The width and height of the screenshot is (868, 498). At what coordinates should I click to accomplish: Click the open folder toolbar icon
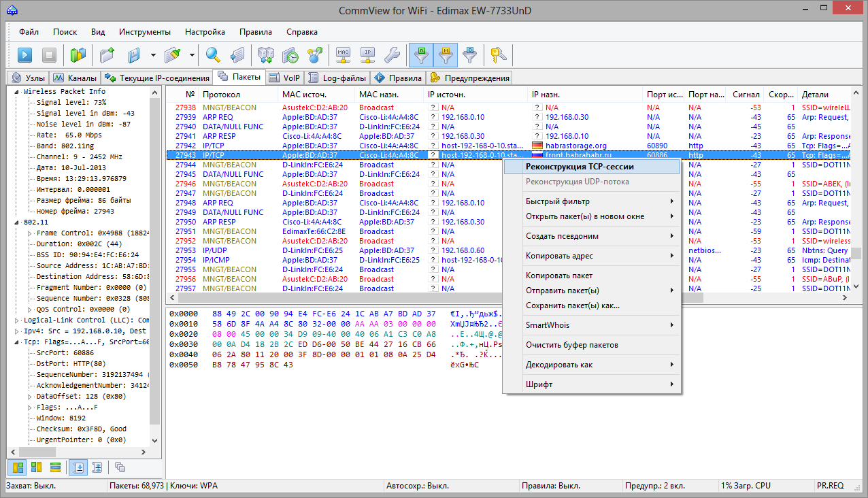pos(107,55)
